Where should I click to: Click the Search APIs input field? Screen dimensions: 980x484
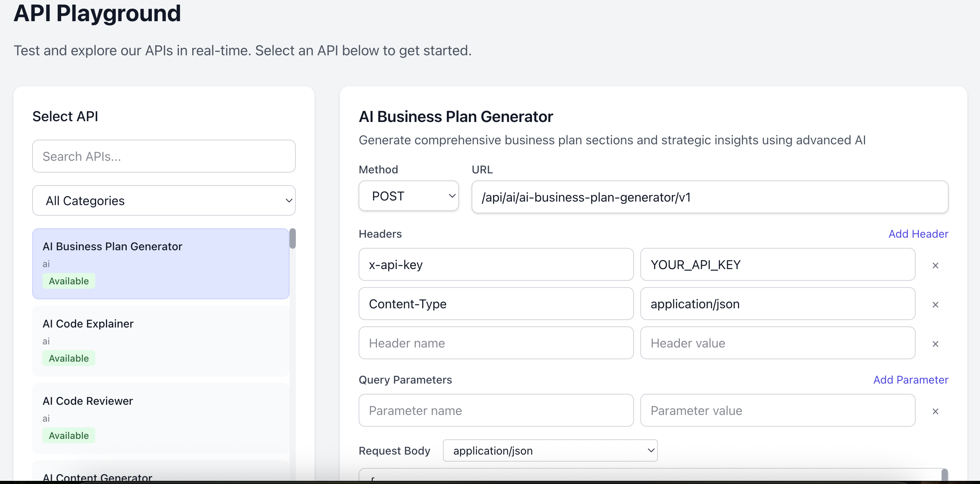(164, 156)
